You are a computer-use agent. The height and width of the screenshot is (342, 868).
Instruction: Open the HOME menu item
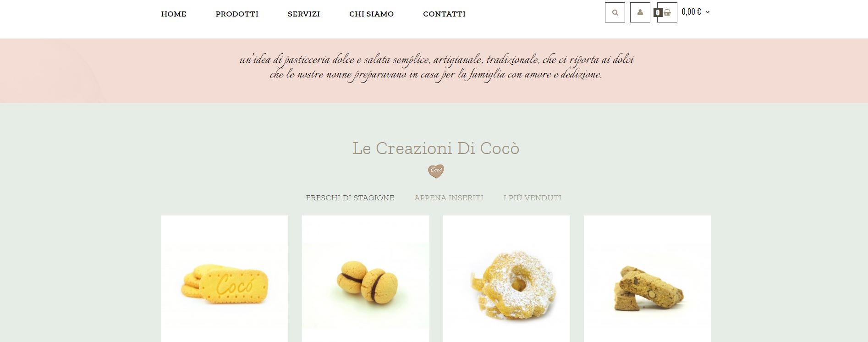coord(174,14)
